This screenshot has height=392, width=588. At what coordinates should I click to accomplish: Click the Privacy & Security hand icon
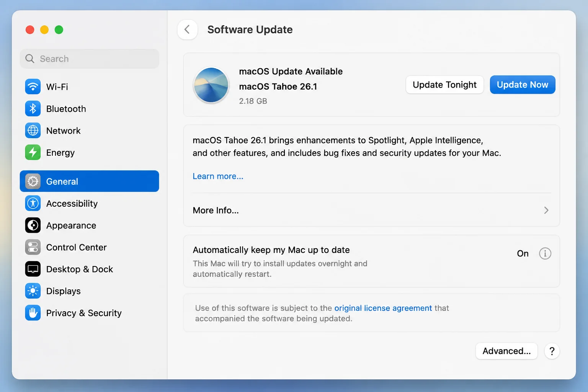(x=33, y=313)
